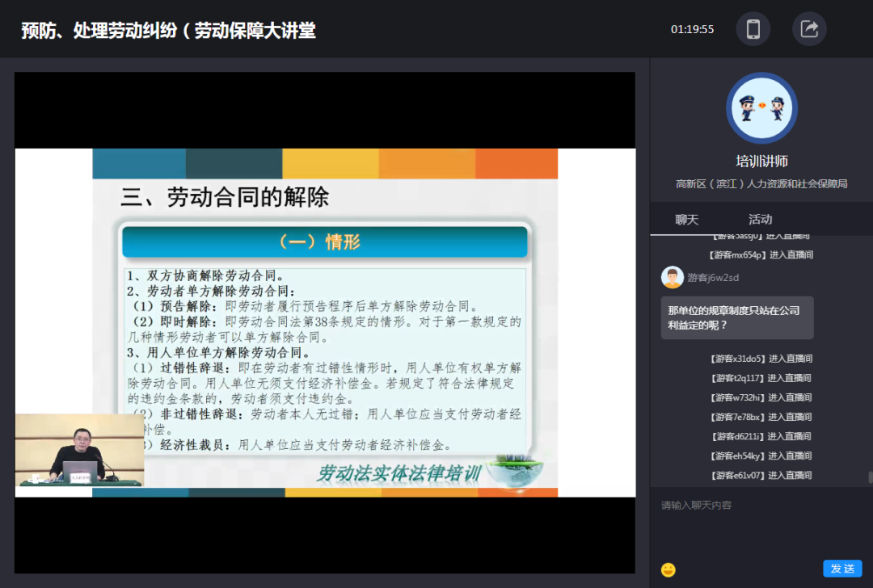The height and width of the screenshot is (588, 873).
Task: Click the 培训讲师 police avatar
Action: pyautogui.click(x=761, y=108)
